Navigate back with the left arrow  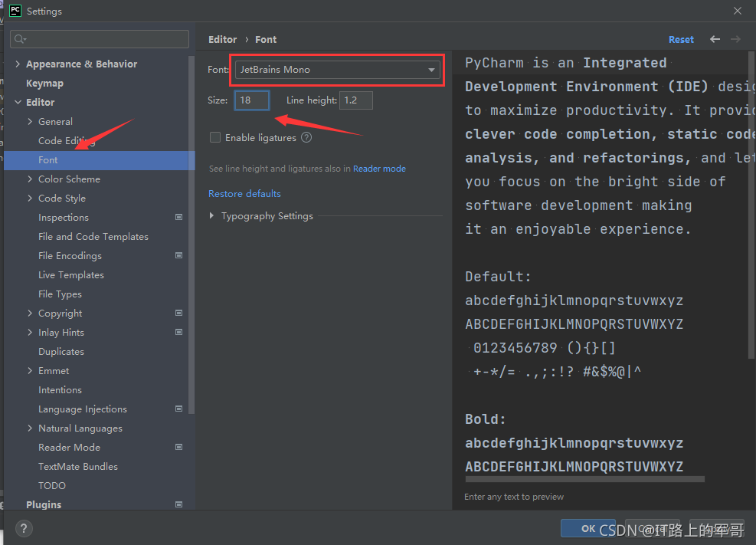click(x=715, y=39)
